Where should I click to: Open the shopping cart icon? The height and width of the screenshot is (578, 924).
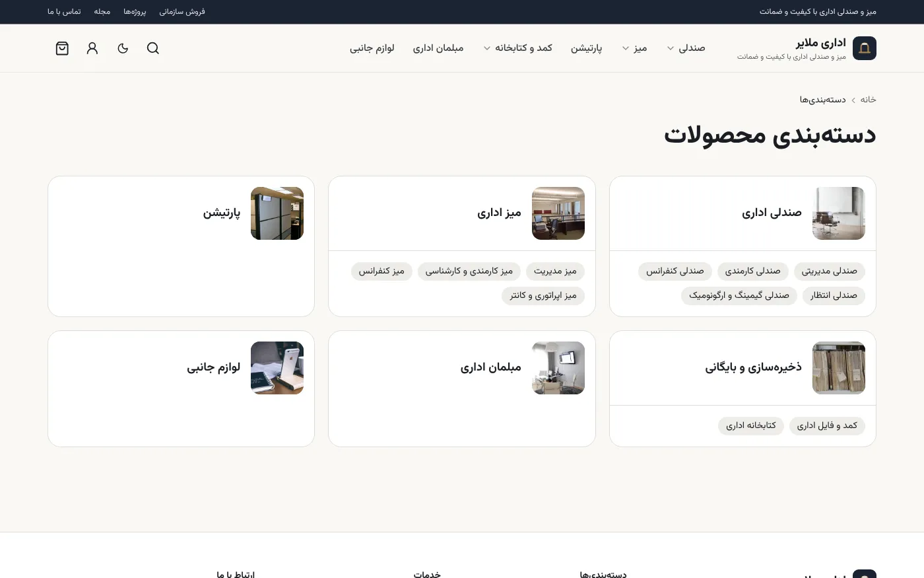click(x=62, y=48)
